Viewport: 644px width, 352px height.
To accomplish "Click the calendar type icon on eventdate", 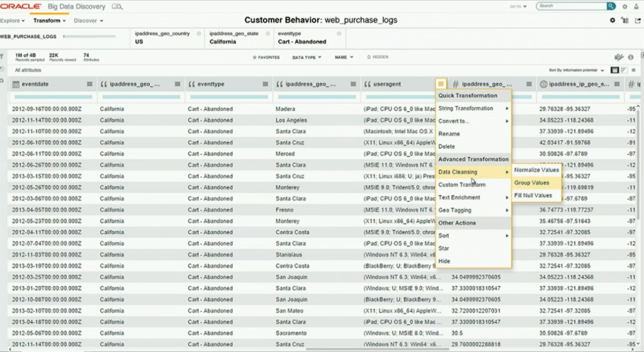I will [16, 84].
